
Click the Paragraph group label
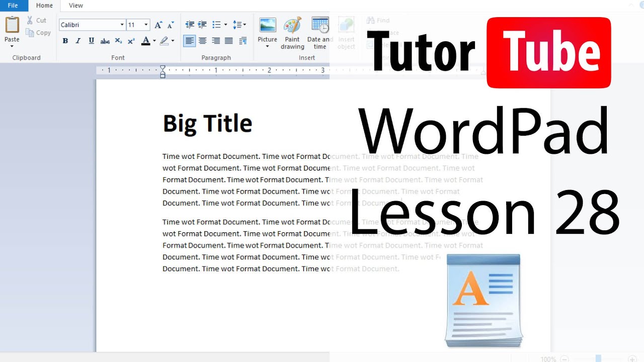tap(216, 58)
